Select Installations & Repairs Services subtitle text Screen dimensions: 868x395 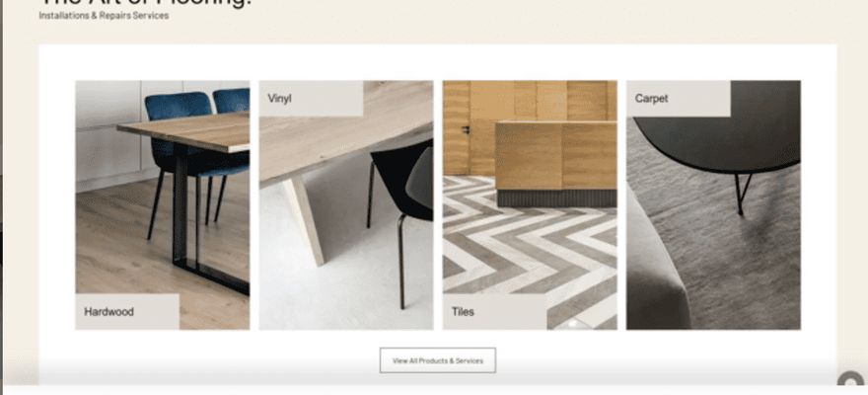click(105, 16)
